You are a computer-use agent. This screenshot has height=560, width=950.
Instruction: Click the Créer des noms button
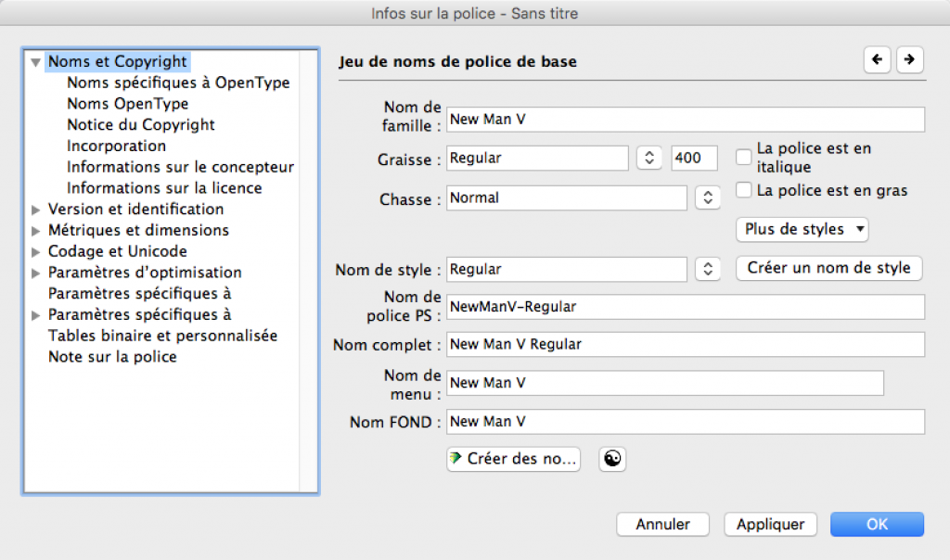tap(513, 458)
